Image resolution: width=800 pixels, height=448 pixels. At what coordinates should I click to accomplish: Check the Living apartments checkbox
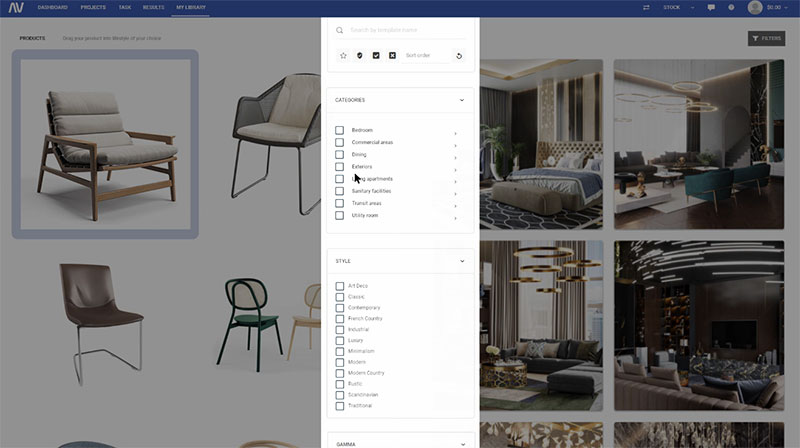click(339, 179)
